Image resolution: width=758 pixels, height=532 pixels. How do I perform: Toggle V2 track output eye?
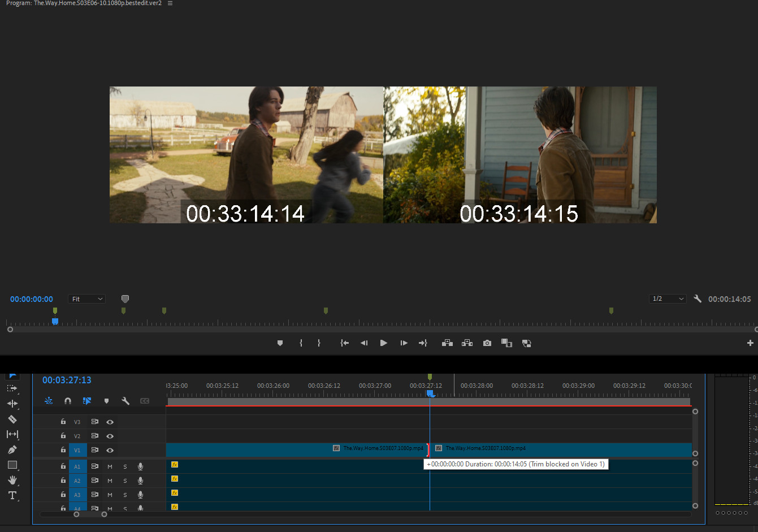point(110,436)
